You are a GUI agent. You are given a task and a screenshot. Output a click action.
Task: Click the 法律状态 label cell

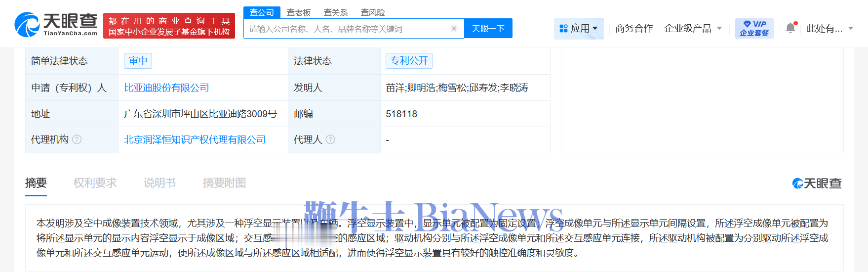point(334,61)
